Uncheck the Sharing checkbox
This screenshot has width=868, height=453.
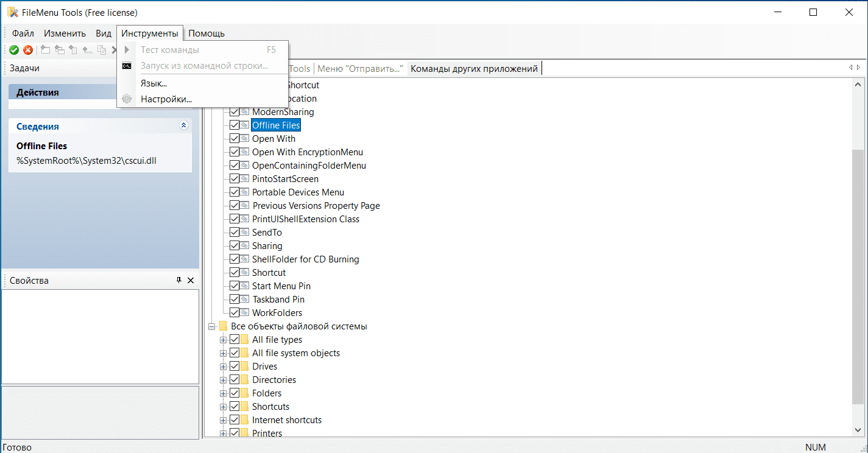pos(235,246)
